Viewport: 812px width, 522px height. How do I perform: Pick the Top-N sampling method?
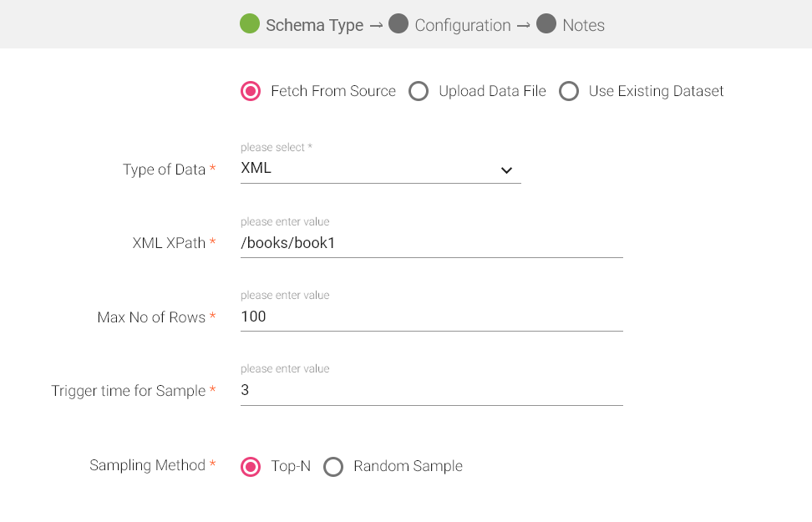point(251,466)
